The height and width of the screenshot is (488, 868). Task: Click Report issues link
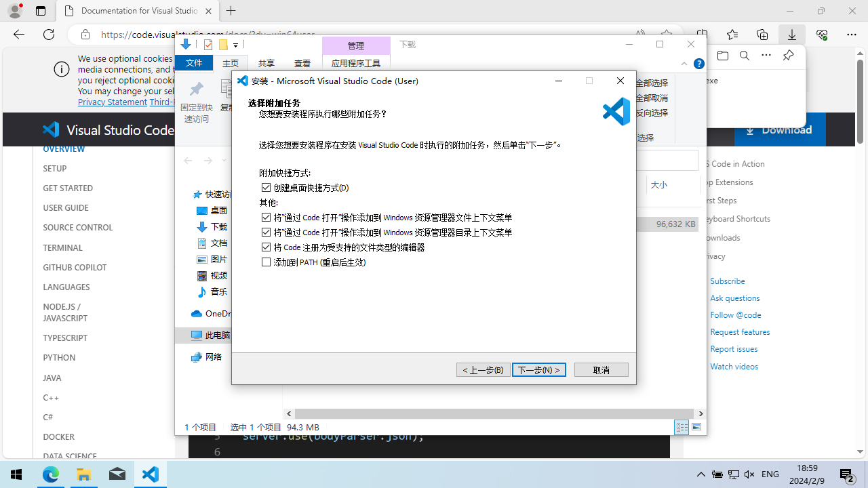click(x=734, y=348)
